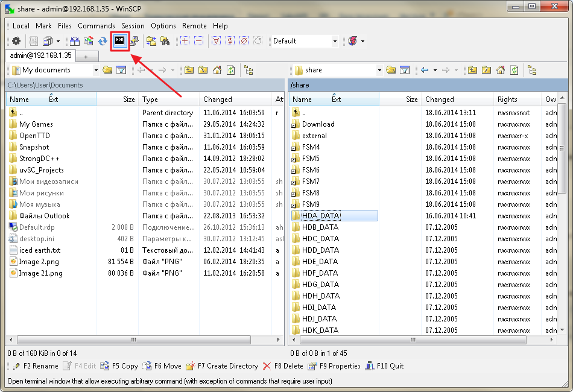Toggle the Synchronize Browsing icon

click(151, 41)
